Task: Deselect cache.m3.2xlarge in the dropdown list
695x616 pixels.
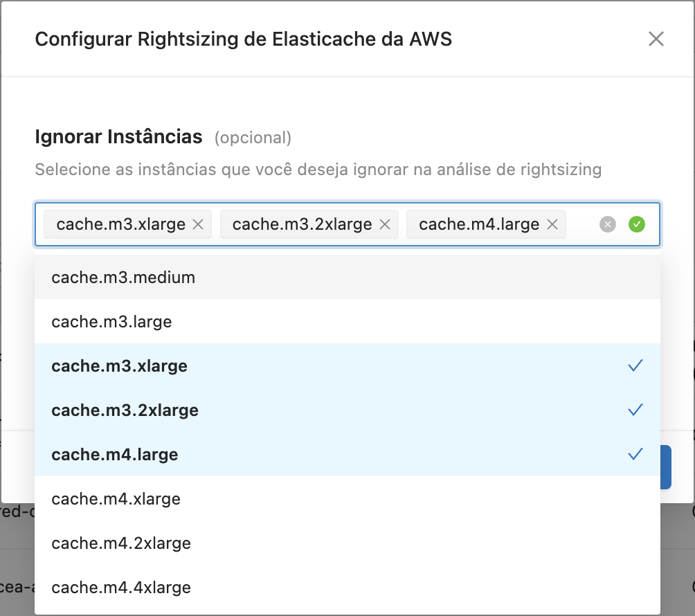Action: (x=125, y=410)
